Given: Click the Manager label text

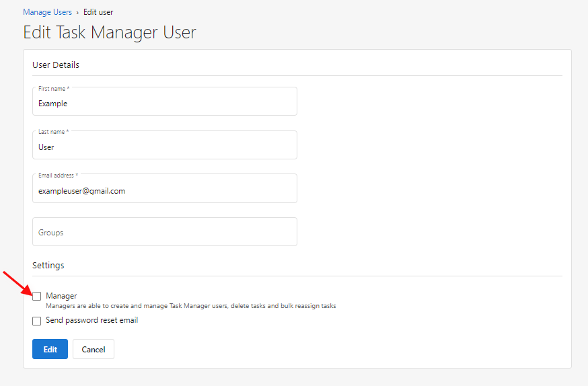Looking at the screenshot, I should click(61, 296).
